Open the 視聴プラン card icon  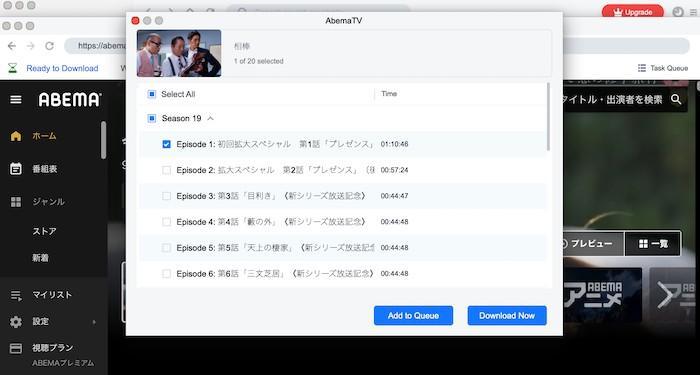(x=16, y=349)
